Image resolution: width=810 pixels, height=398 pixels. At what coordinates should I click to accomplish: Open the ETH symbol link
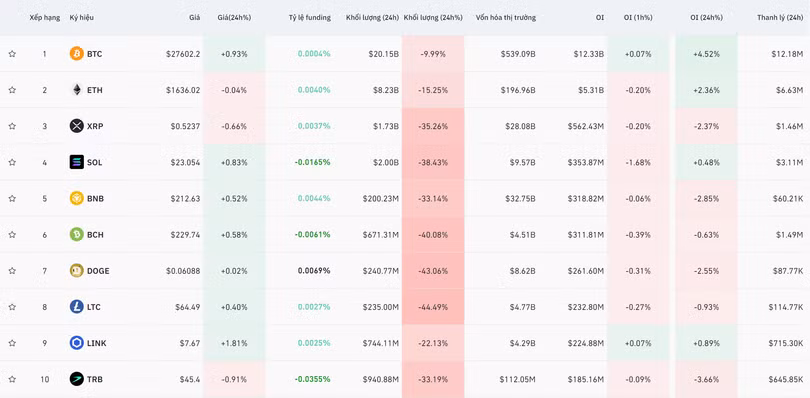[x=95, y=90]
